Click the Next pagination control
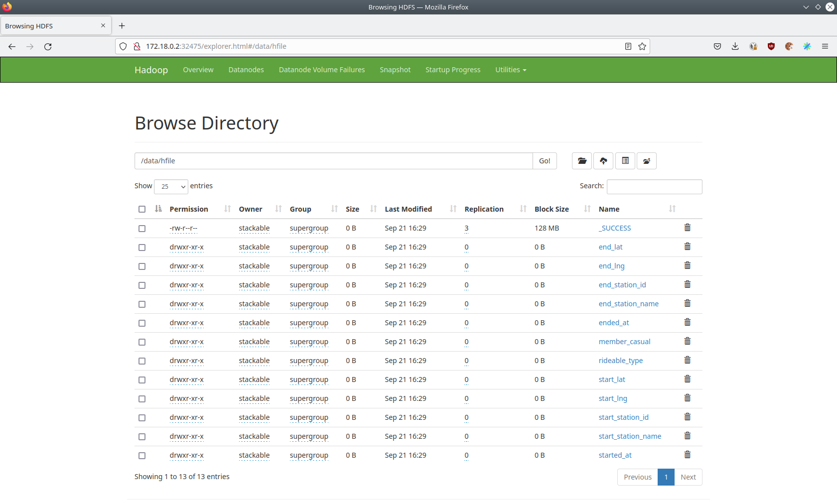The height and width of the screenshot is (504, 837). click(688, 477)
